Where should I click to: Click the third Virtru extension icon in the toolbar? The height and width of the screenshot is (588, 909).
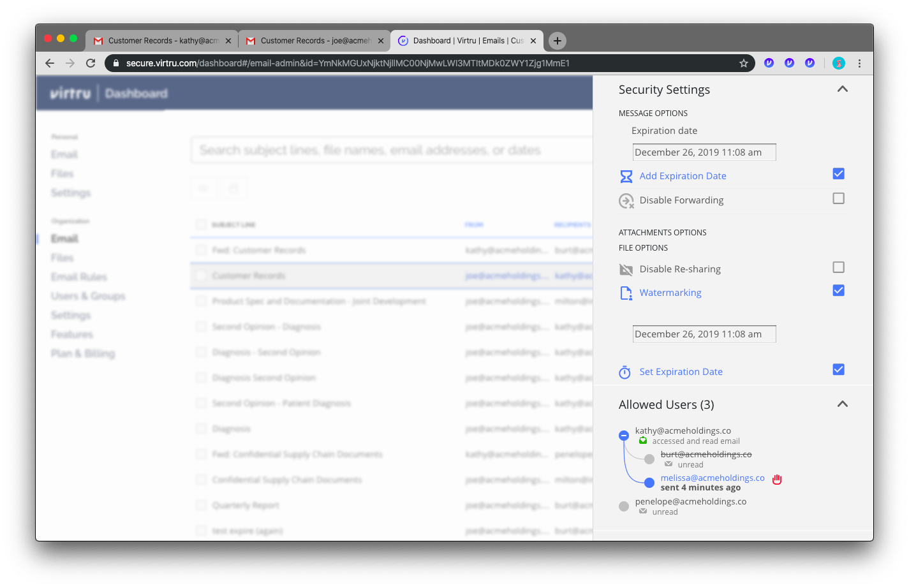click(x=810, y=63)
